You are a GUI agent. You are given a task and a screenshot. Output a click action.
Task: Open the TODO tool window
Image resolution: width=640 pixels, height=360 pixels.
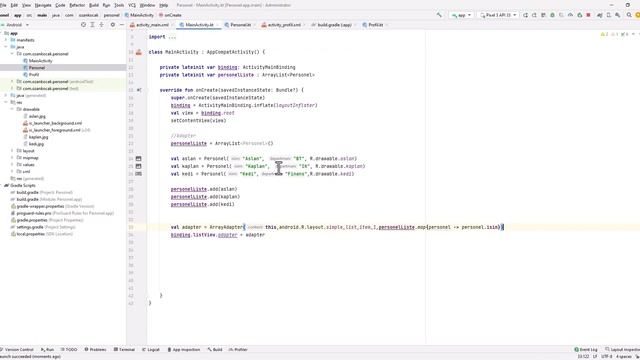click(x=69, y=349)
